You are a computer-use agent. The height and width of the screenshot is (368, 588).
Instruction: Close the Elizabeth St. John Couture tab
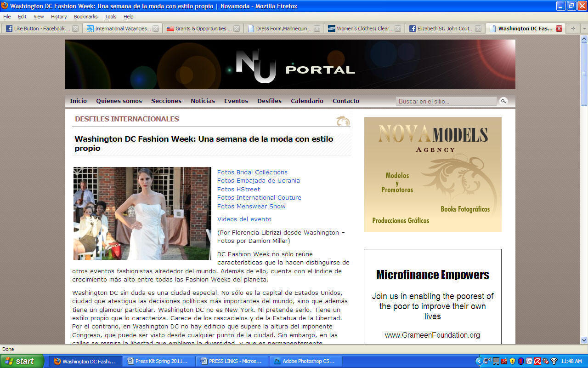(x=478, y=29)
